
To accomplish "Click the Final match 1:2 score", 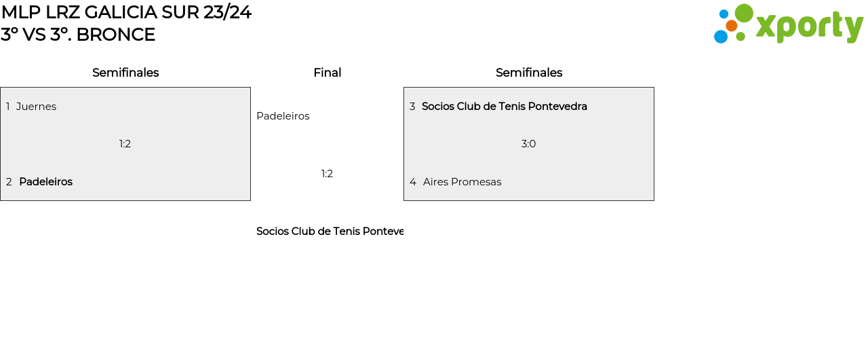I will coord(327,174).
